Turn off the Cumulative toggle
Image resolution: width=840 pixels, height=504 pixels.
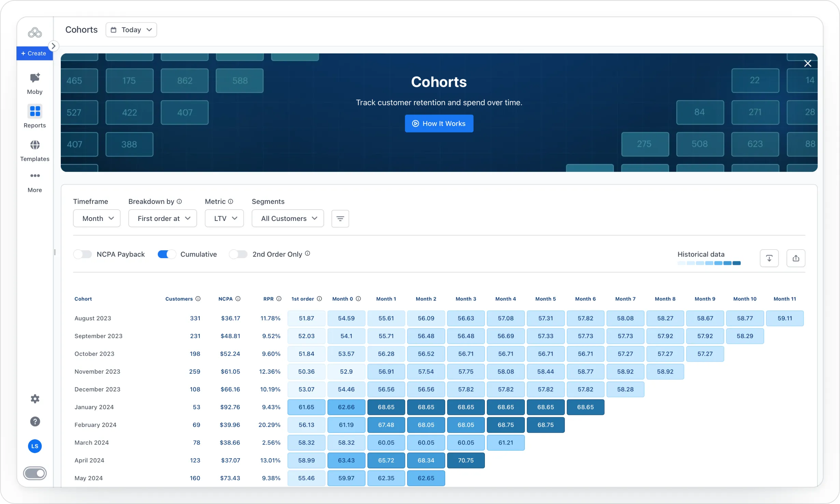tap(167, 254)
